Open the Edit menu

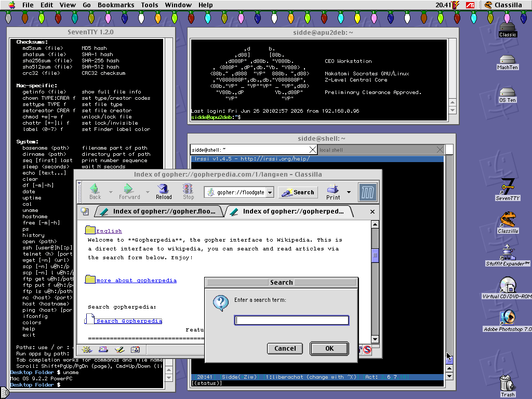[47, 5]
